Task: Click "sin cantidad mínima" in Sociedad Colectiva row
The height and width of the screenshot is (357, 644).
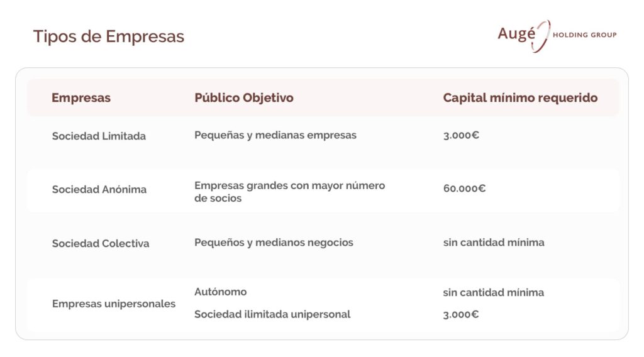Action: coord(494,242)
